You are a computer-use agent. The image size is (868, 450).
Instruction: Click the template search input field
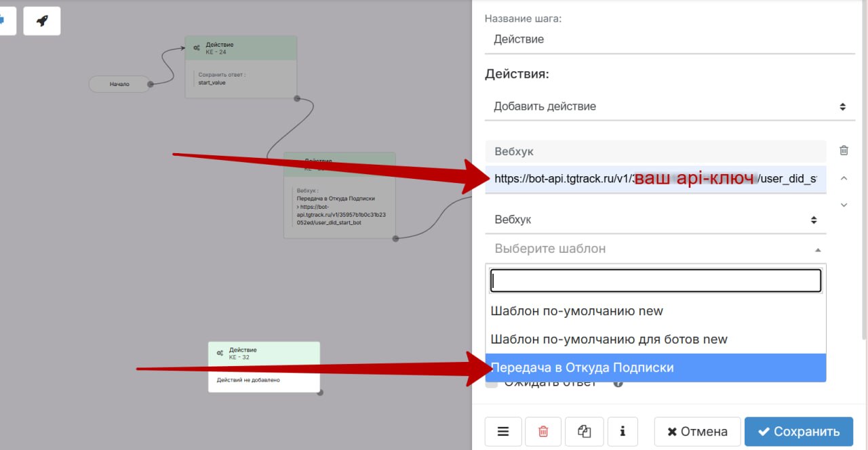coord(656,281)
